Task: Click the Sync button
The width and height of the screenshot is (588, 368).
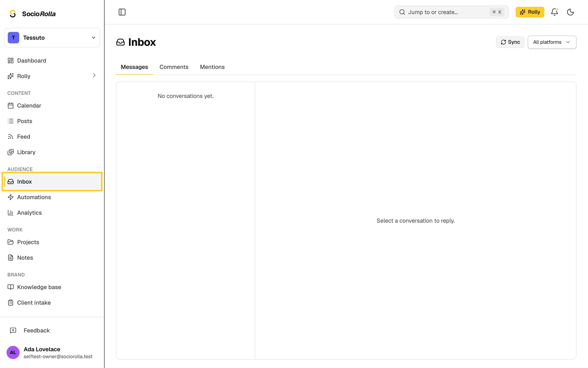Action: click(x=510, y=42)
